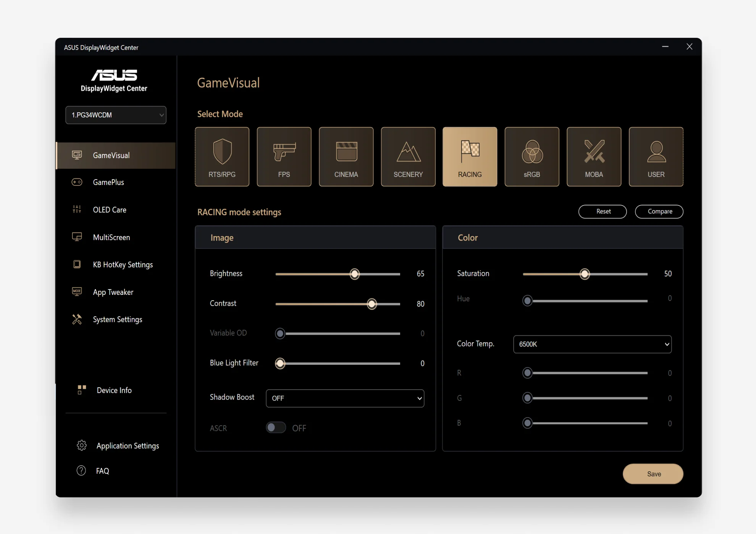Open the Color Temp. 6500K dropdown

(x=592, y=344)
